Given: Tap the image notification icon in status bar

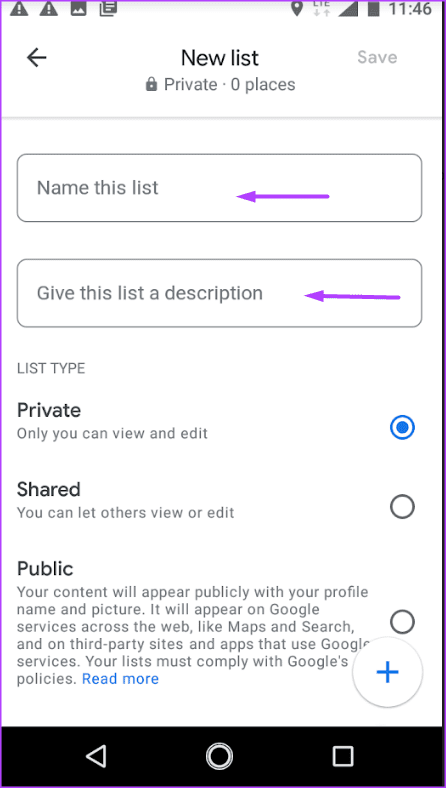Looking at the screenshot, I should coord(78,8).
